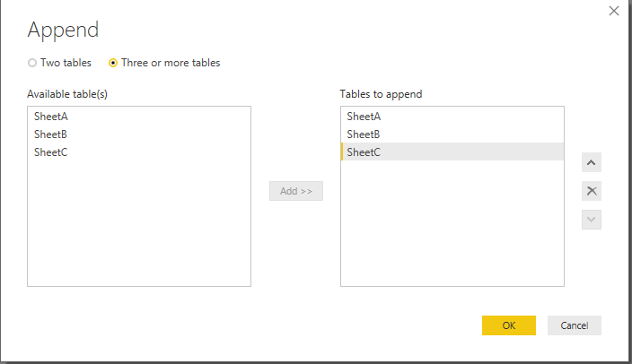Viewport: 632px width, 364px height.
Task: Remove selected table from append list
Action: (x=592, y=191)
